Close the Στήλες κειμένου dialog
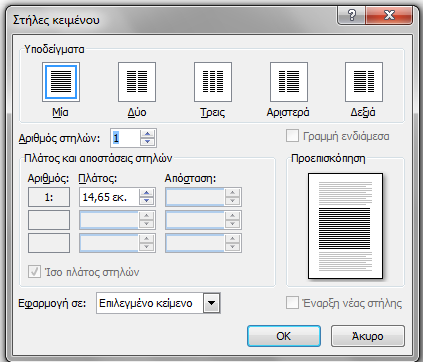Image resolution: width=423 pixels, height=362 pixels. point(389,15)
